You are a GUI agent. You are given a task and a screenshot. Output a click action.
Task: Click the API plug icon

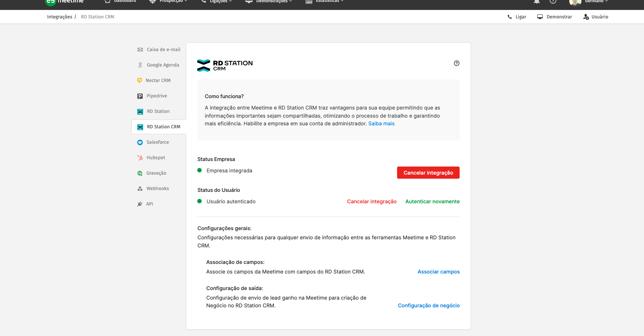[x=140, y=204]
